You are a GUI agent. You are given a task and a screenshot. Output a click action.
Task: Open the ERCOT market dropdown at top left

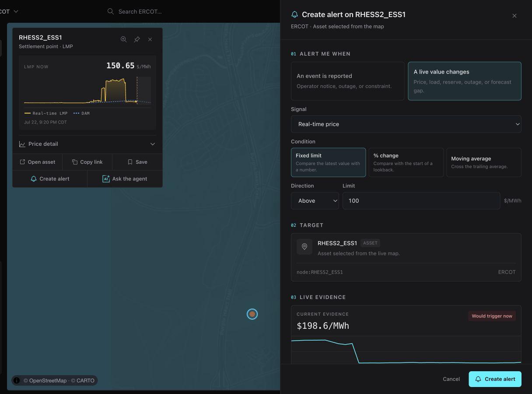pos(9,11)
